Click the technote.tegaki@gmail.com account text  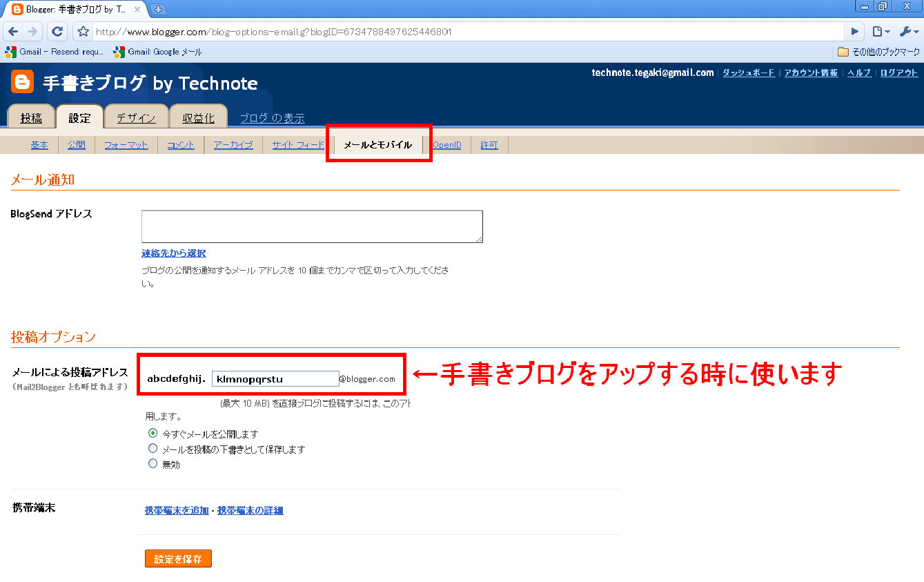pyautogui.click(x=653, y=72)
